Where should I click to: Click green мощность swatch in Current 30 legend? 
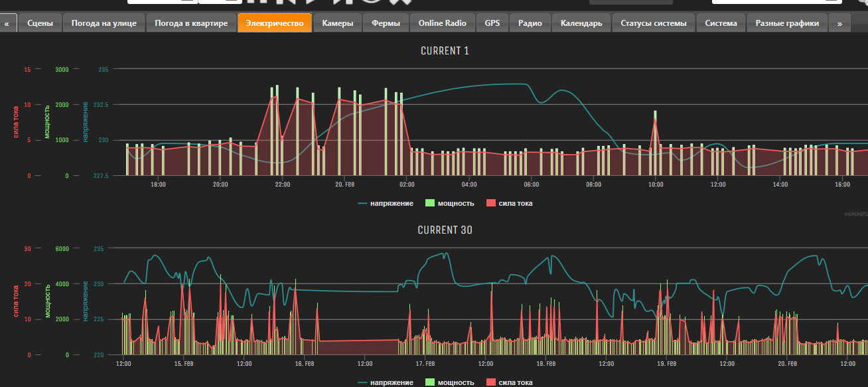[429, 382]
